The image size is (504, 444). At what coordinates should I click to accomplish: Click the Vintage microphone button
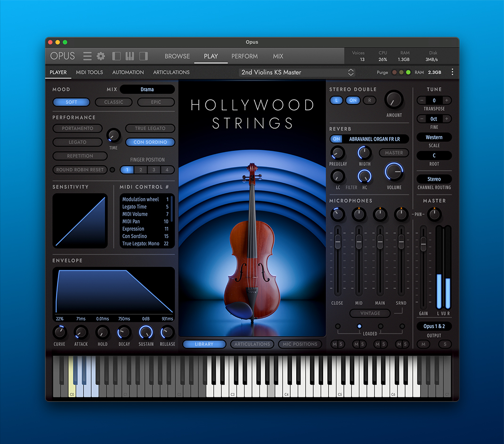(x=370, y=313)
